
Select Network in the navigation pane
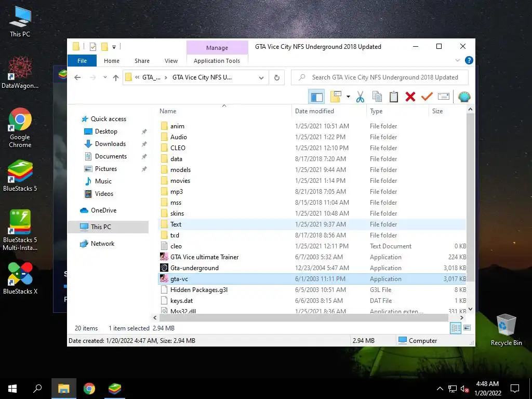pyautogui.click(x=102, y=244)
